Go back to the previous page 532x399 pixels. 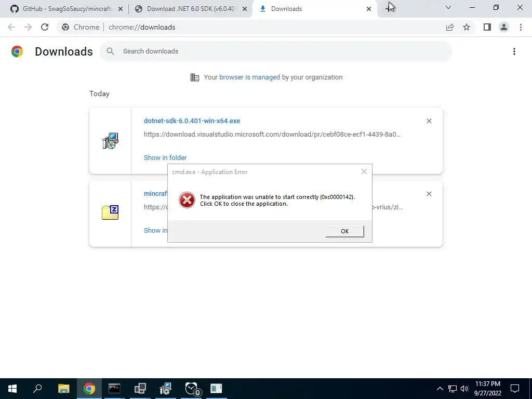click(11, 27)
